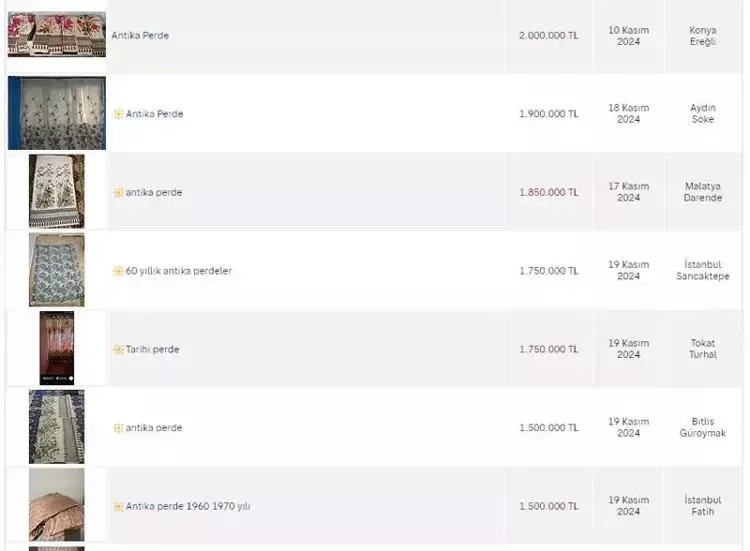Click the 'İstanbul Sancaktepe' location cell

pos(702,270)
